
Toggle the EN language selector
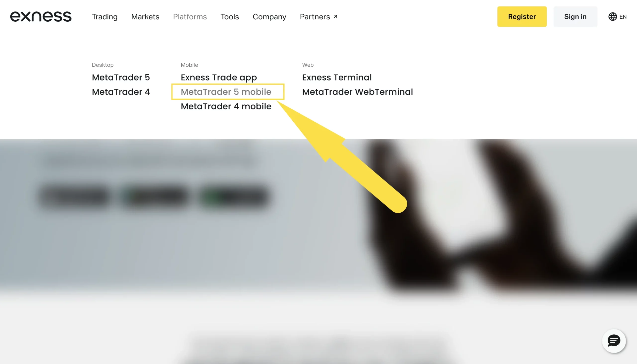tap(617, 17)
